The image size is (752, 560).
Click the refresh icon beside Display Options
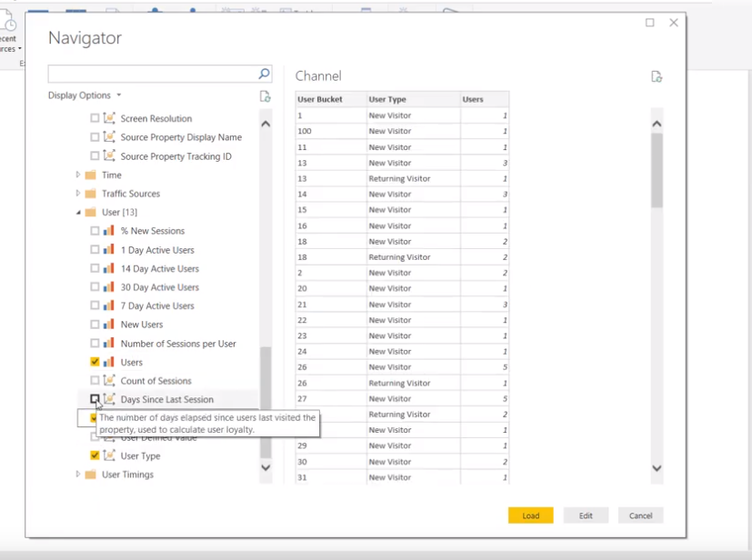tap(265, 96)
